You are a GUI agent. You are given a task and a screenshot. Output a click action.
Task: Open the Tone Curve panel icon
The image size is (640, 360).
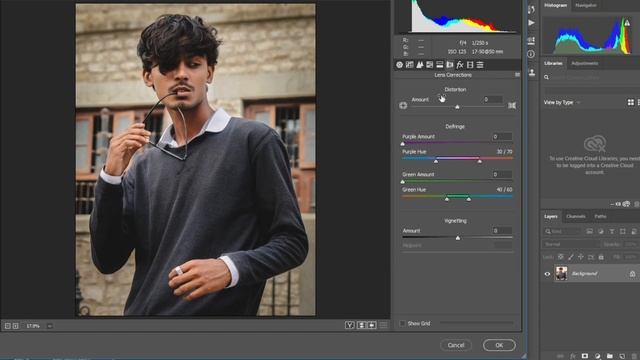click(409, 64)
